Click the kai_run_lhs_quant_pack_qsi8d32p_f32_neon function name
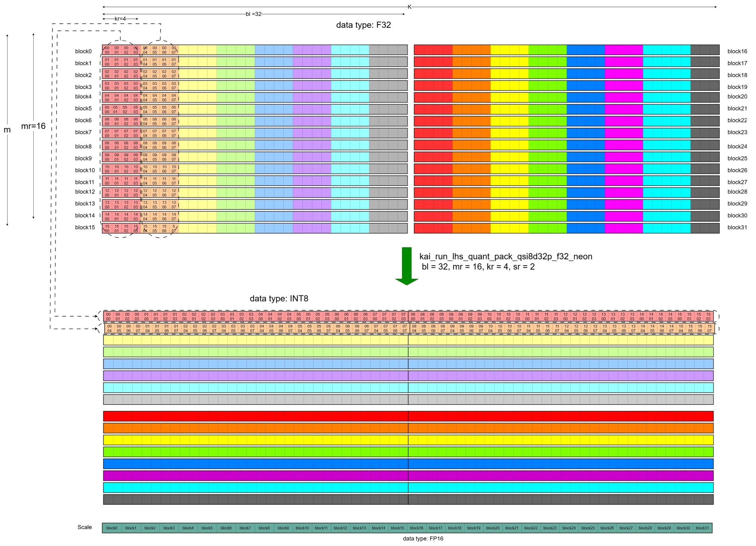 [506, 257]
